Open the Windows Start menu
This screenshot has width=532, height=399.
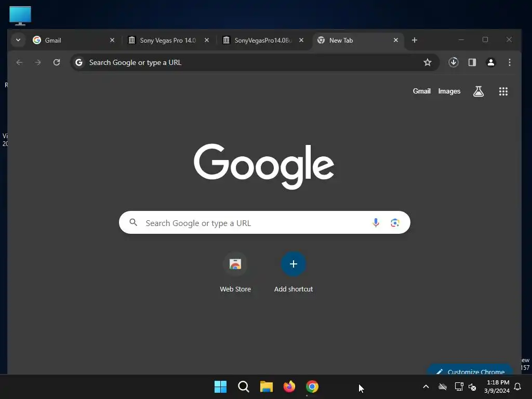coord(220,387)
